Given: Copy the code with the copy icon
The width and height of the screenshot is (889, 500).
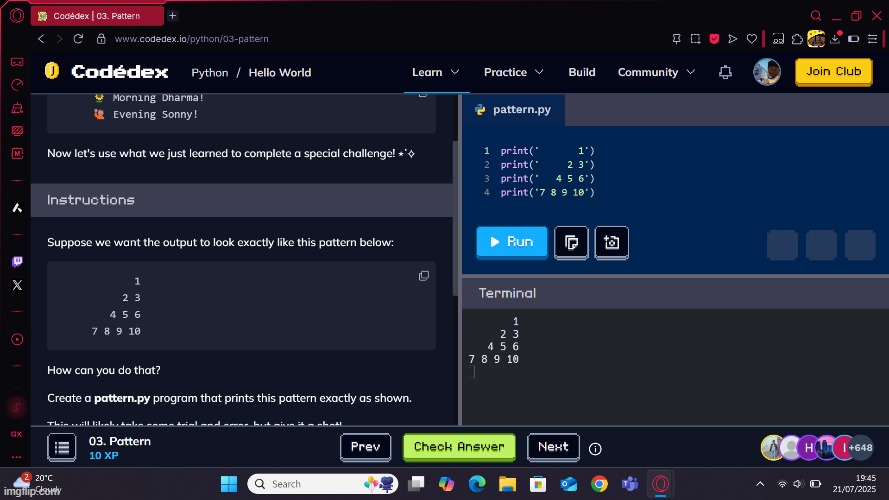Looking at the screenshot, I should pos(571,243).
